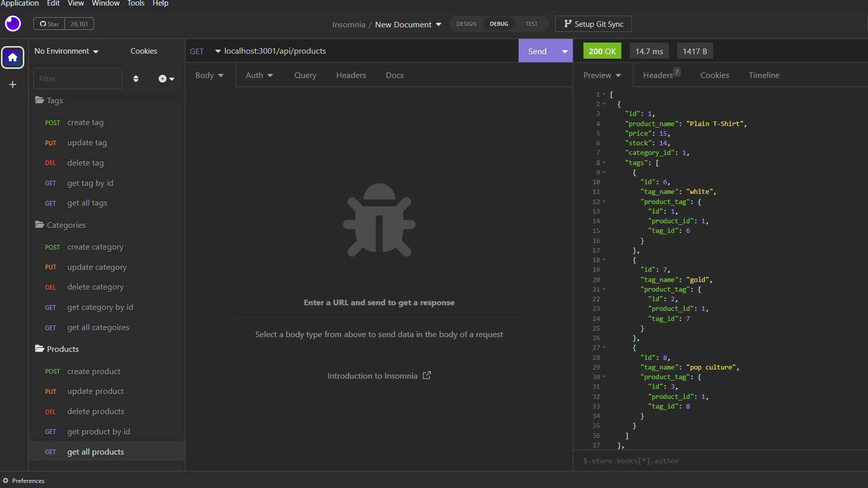The width and height of the screenshot is (868, 488).
Task: Click the GitHub Star button
Action: point(50,24)
